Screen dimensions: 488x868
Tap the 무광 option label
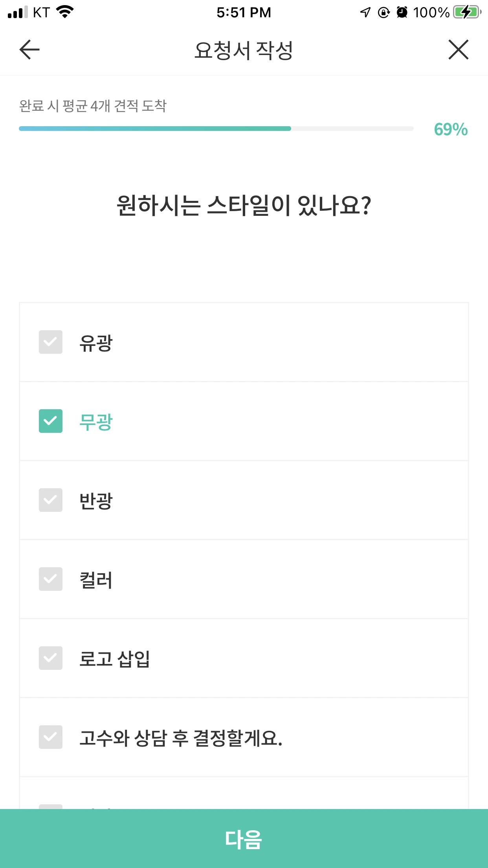(x=96, y=422)
